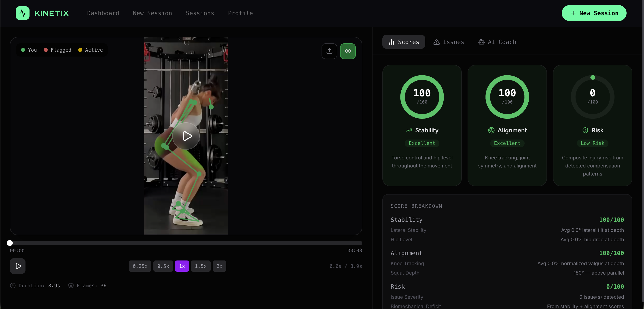Click the video timeline scrubber handle
This screenshot has height=309, width=644.
click(x=10, y=243)
